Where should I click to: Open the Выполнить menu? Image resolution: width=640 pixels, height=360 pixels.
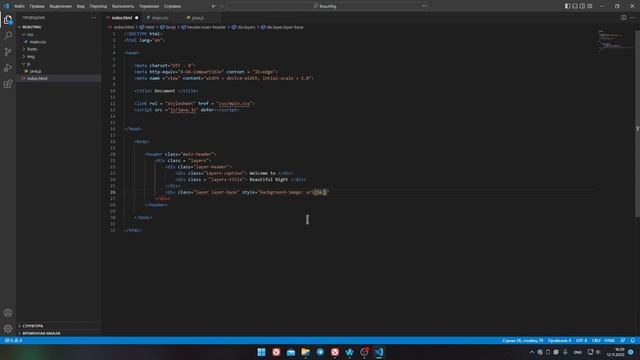click(123, 6)
